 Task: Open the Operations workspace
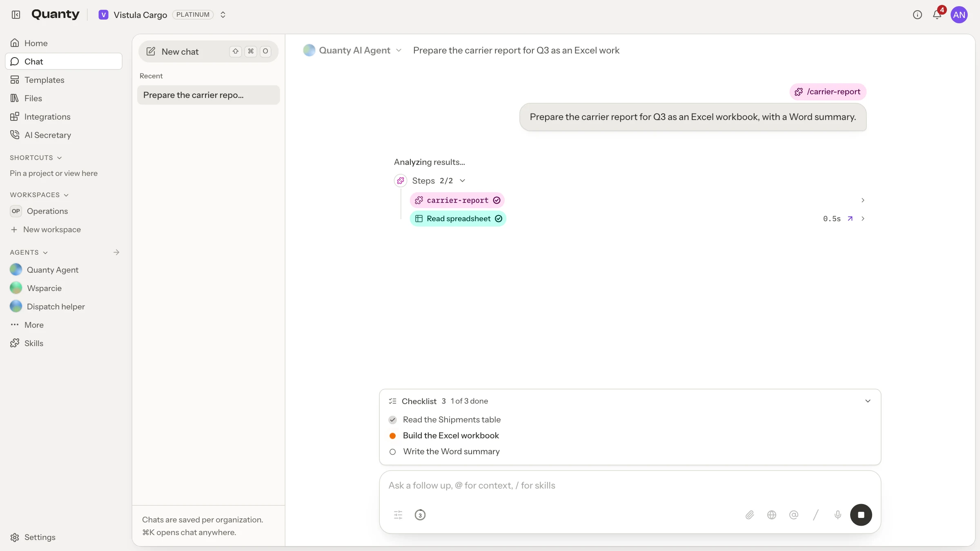coord(64,211)
